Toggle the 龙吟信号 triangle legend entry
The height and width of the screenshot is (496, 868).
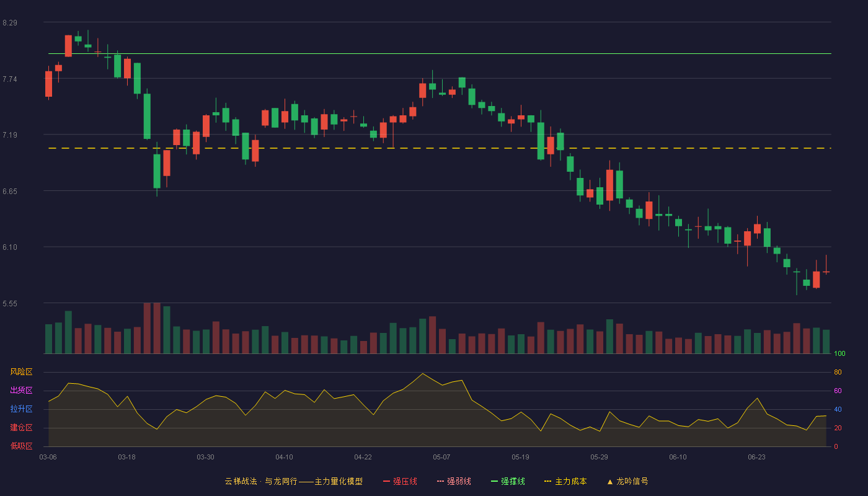click(627, 481)
